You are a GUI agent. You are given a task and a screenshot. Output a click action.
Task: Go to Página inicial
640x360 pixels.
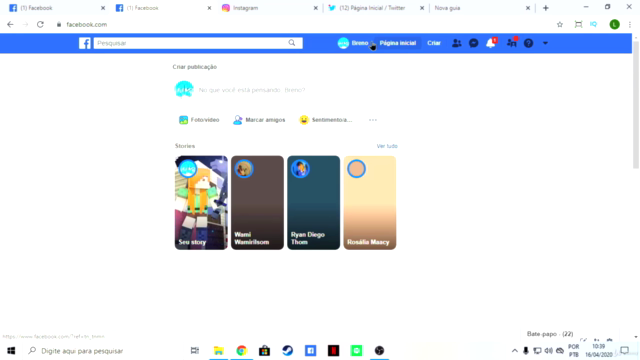398,43
